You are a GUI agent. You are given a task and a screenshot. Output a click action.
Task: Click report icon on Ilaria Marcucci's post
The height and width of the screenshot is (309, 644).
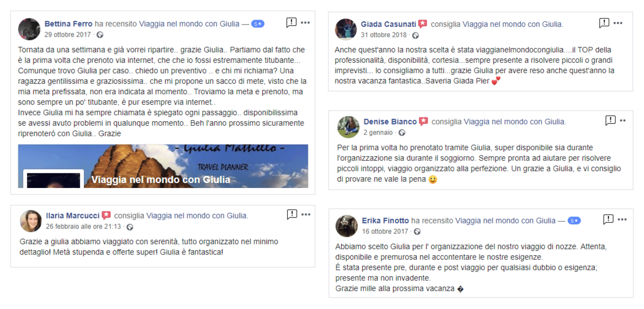292,214
